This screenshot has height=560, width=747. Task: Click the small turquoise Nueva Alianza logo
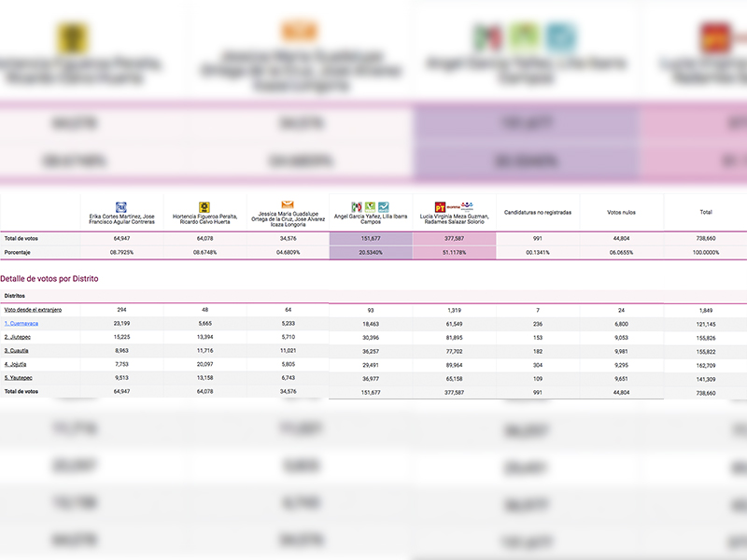coord(384,207)
